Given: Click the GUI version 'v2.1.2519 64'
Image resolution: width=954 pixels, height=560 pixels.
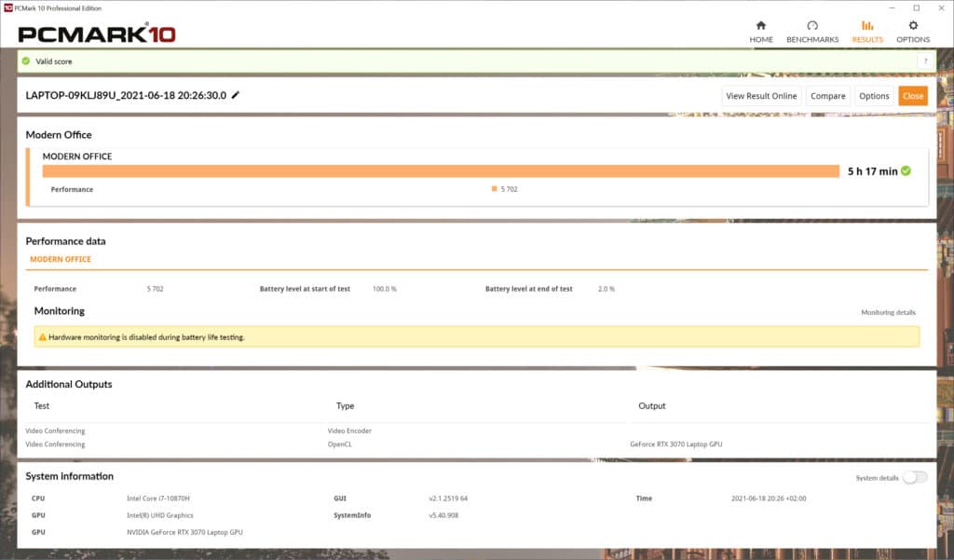Looking at the screenshot, I should coord(448,498).
